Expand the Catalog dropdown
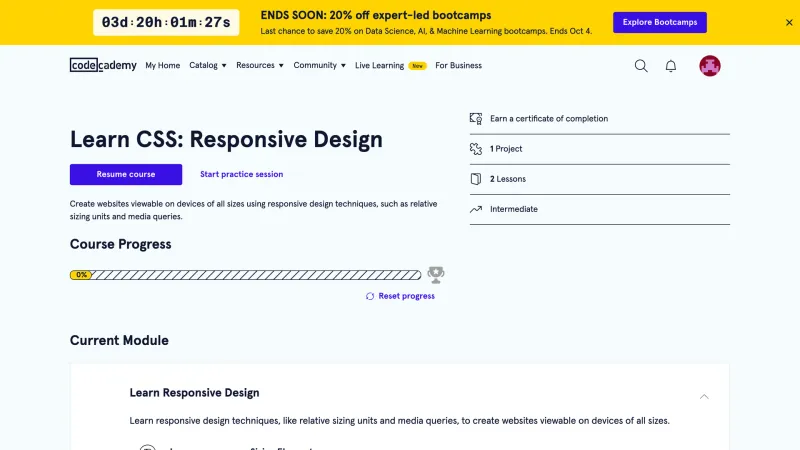 [x=208, y=65]
